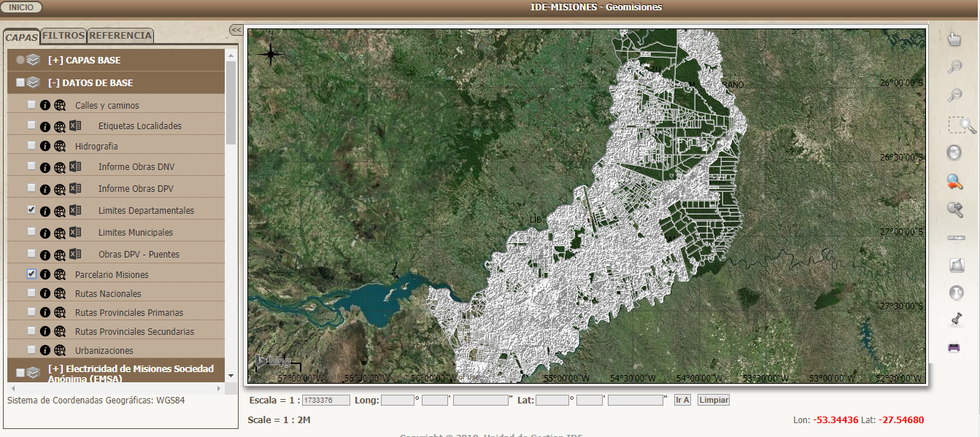Go to previous zoom view, red arrow magnifier
The width and height of the screenshot is (980, 437).
click(x=954, y=181)
